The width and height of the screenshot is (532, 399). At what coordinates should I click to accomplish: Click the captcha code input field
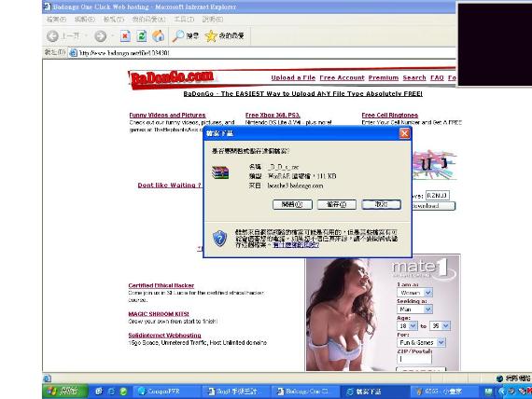click(x=438, y=196)
